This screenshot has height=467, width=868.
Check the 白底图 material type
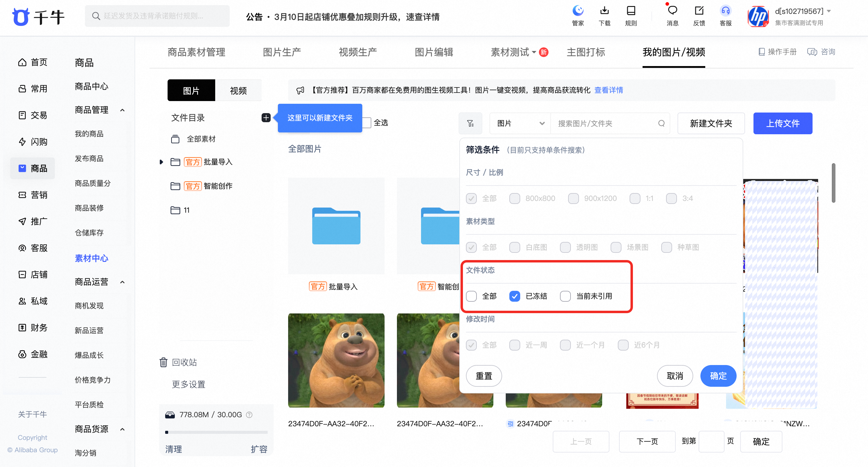(514, 247)
